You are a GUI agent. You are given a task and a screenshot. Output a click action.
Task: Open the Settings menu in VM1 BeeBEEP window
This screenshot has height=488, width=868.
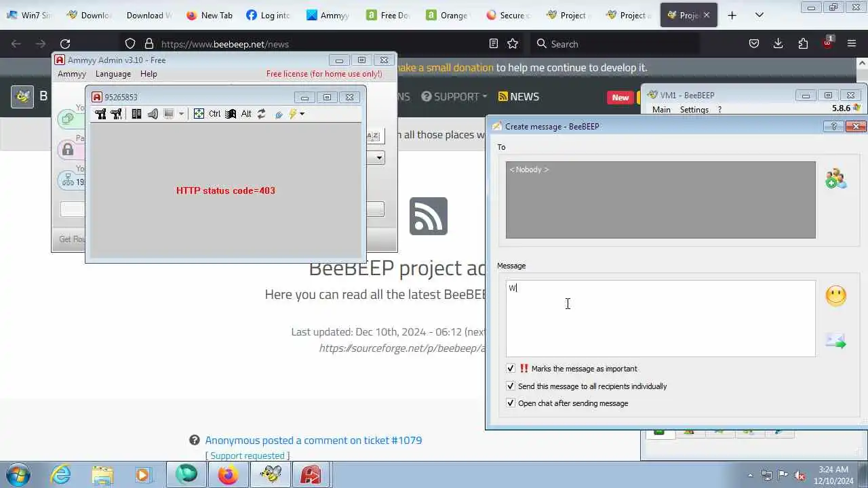point(694,110)
